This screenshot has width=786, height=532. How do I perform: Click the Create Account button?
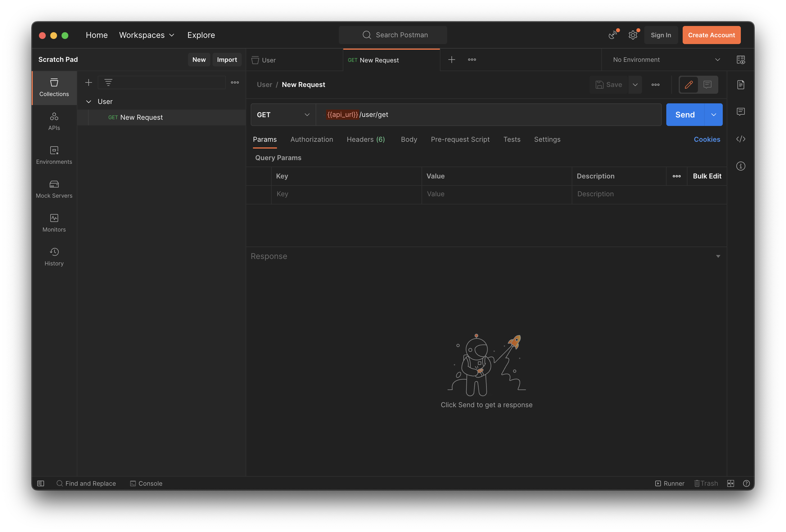point(711,35)
